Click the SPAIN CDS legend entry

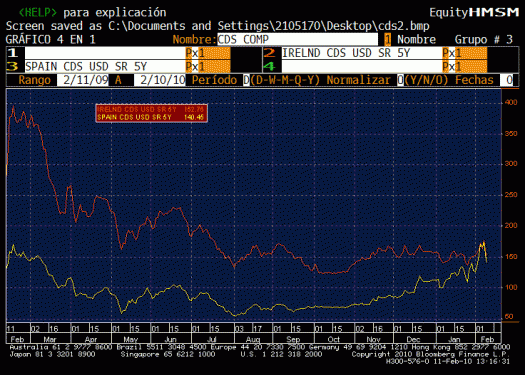click(x=151, y=117)
